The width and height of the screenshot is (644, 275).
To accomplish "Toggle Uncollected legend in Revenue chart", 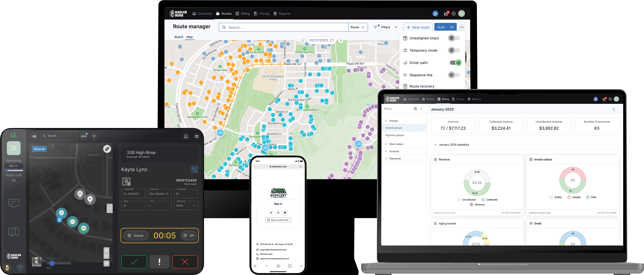I will click(466, 200).
